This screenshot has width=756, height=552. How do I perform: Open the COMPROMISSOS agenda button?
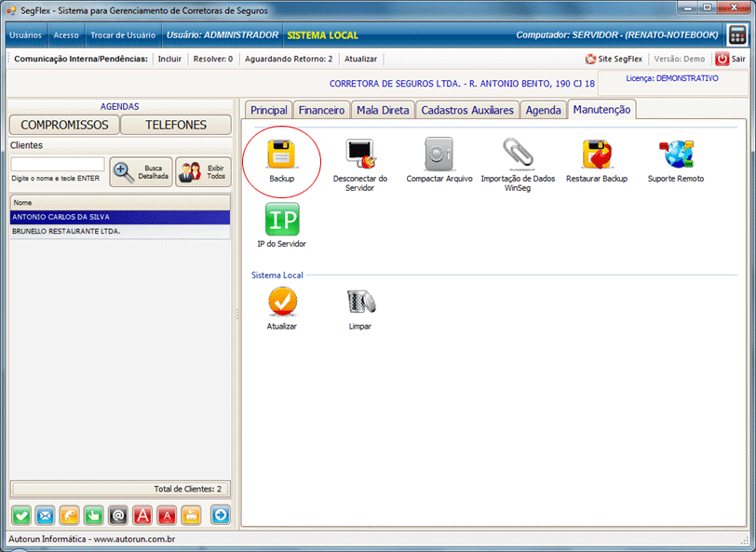tap(64, 125)
